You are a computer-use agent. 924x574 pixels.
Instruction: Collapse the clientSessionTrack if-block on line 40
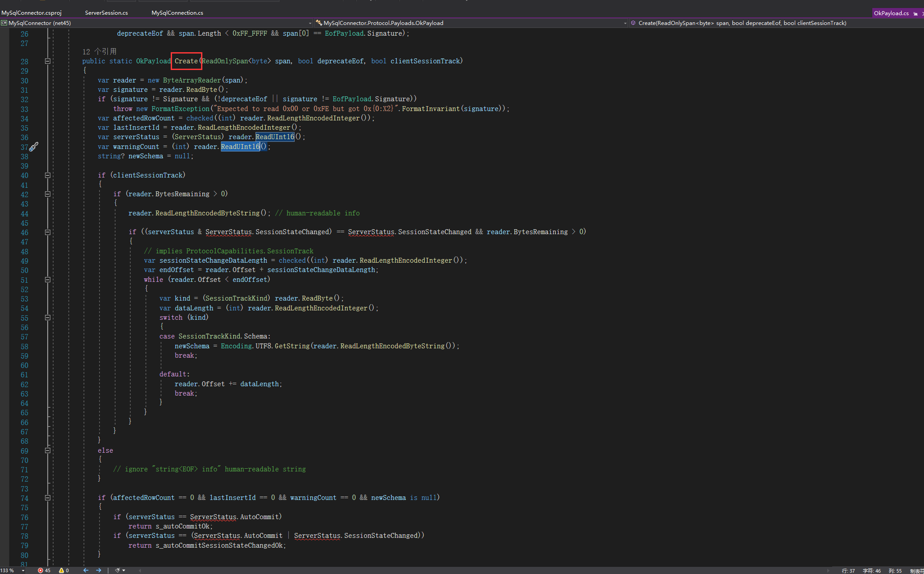pos(47,175)
